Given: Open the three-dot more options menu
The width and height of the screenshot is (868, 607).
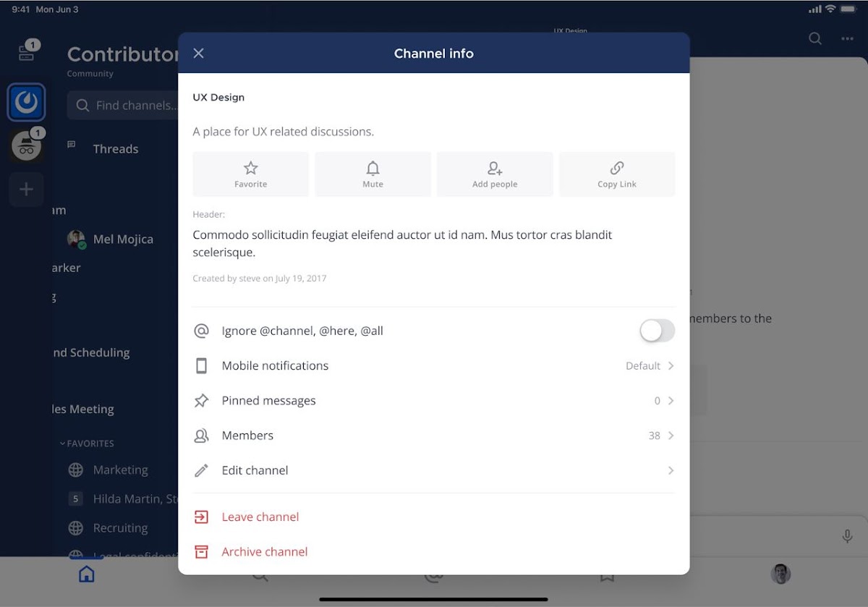Looking at the screenshot, I should pos(847,39).
